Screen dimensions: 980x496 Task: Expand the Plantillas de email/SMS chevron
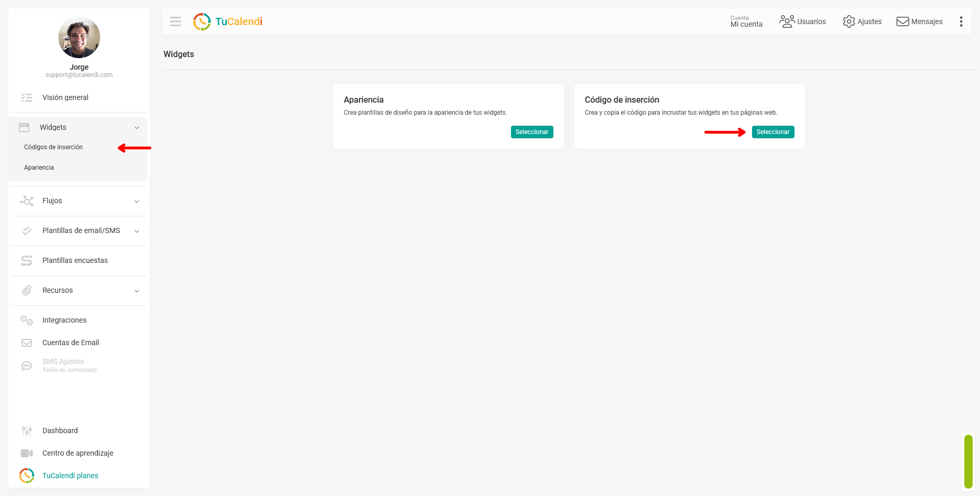click(x=137, y=231)
